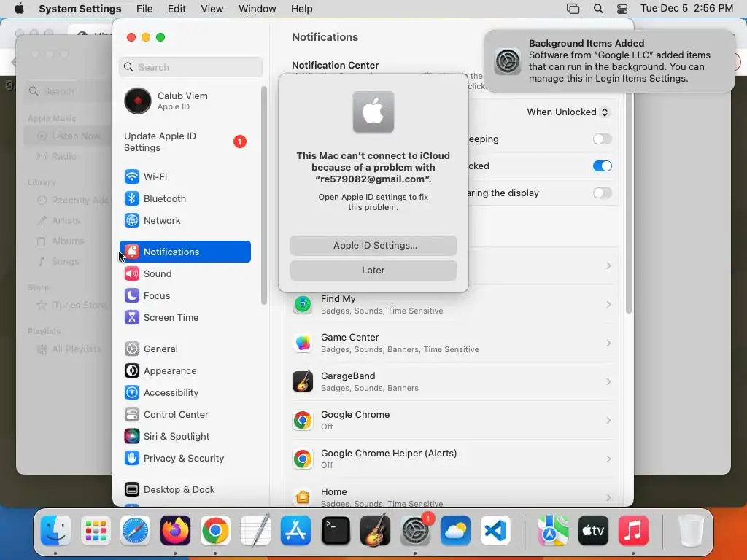Image resolution: width=747 pixels, height=560 pixels.
Task: Select the Notifications sidebar item
Action: pyautogui.click(x=185, y=252)
